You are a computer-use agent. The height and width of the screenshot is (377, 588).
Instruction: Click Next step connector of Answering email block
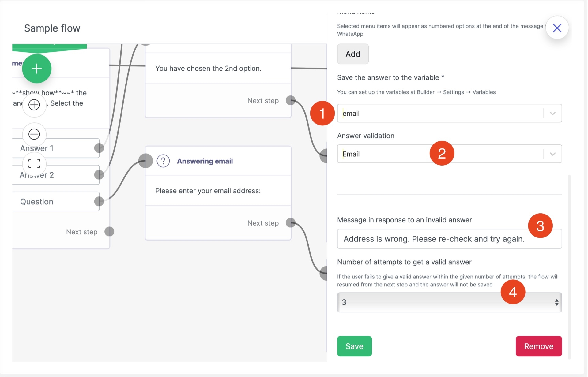coord(290,223)
